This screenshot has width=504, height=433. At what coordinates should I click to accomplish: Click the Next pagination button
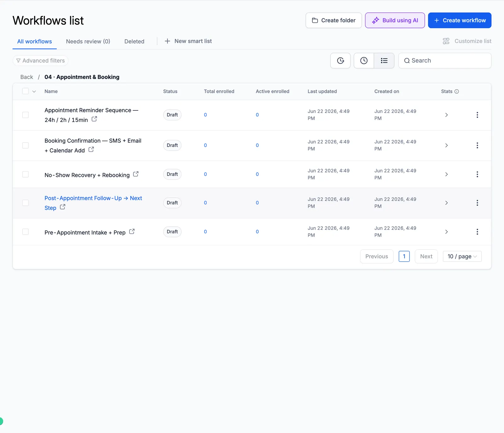pyautogui.click(x=426, y=256)
